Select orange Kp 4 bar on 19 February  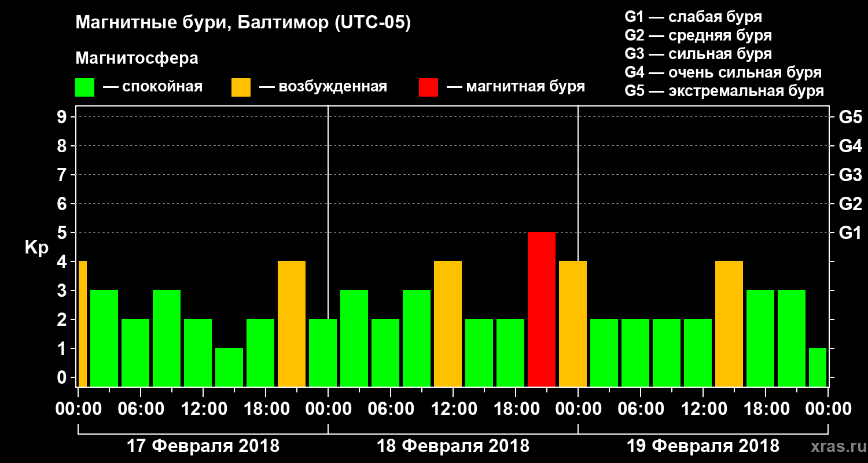[729, 324]
